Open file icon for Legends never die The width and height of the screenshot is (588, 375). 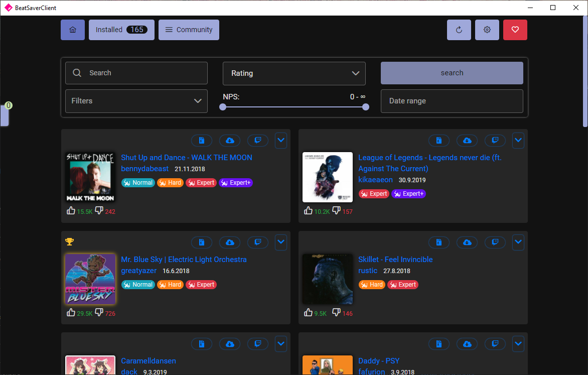point(439,141)
